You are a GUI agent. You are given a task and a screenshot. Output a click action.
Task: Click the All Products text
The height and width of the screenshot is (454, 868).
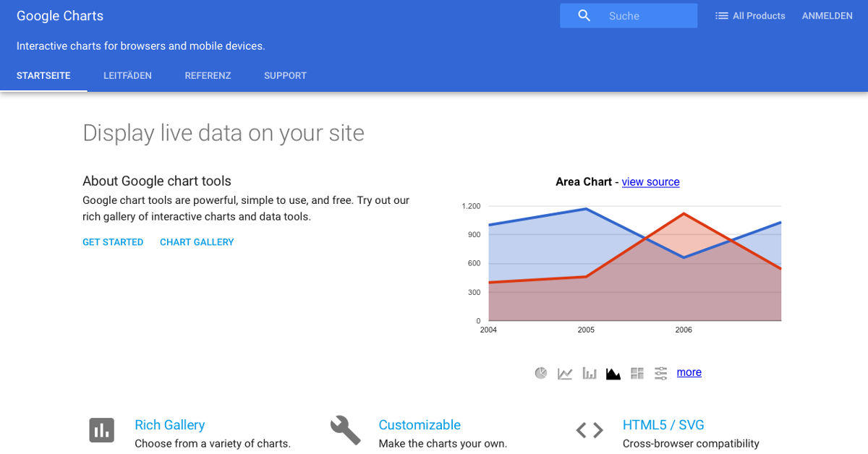tap(759, 16)
